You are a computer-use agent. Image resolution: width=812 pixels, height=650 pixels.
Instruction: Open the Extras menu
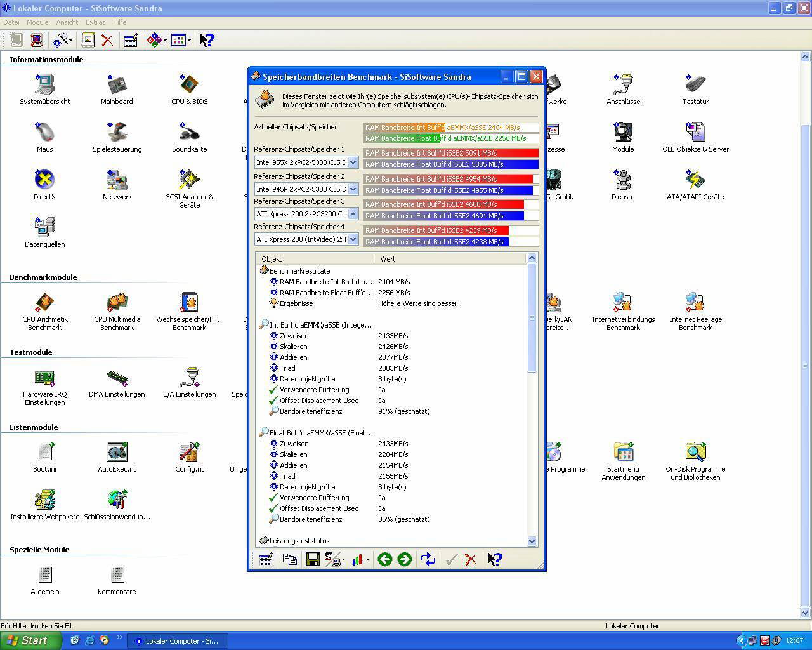point(95,22)
